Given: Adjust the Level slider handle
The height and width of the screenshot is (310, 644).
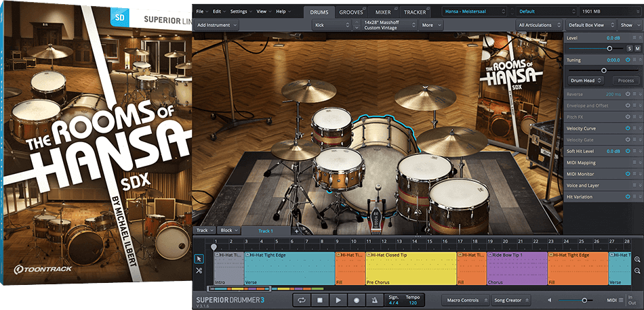Looking at the screenshot, I should pyautogui.click(x=609, y=49).
